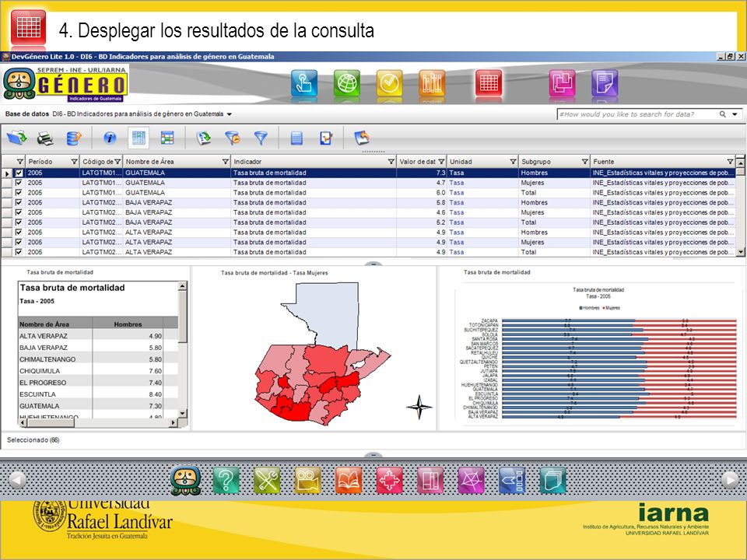Open the blue information icon
This screenshot has height=560, width=747.
(x=110, y=138)
